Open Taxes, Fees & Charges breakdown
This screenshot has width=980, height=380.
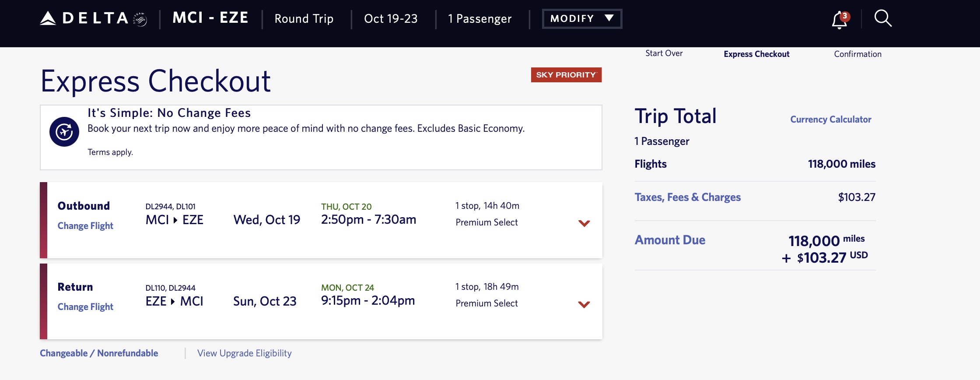(x=687, y=197)
